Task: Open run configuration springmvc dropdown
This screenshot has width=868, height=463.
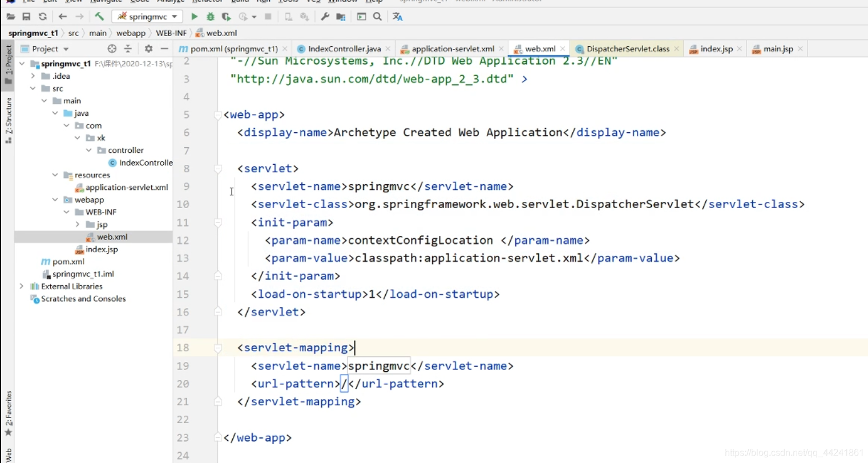Action: [147, 17]
